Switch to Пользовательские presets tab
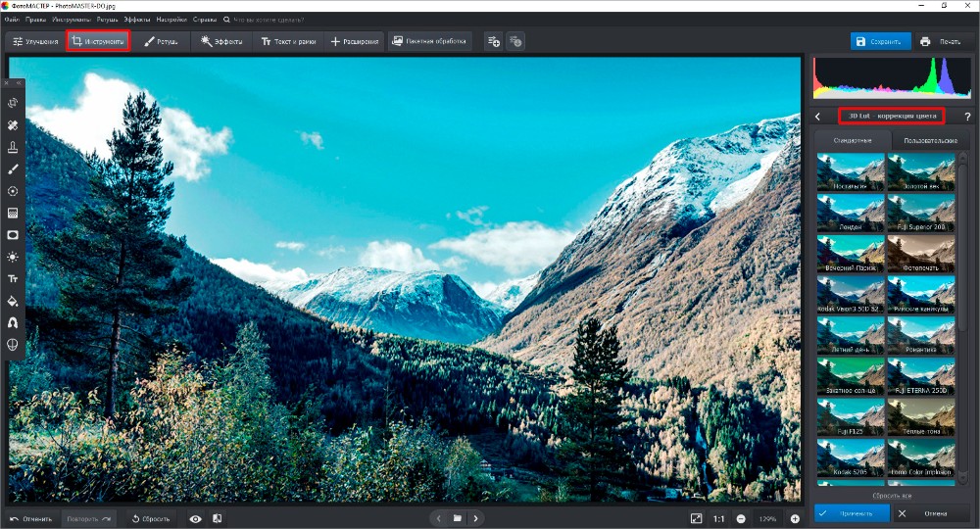Screen dimensions: 980x529 (x=931, y=141)
